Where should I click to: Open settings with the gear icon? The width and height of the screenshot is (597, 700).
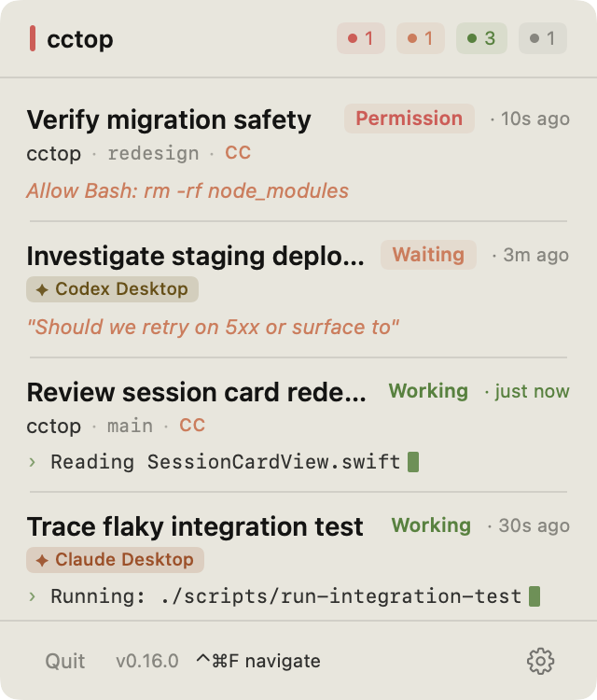pos(540,661)
